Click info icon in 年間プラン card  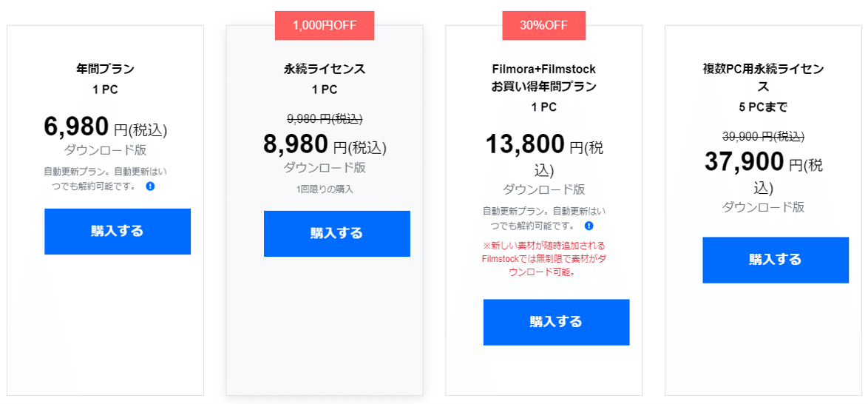150,186
